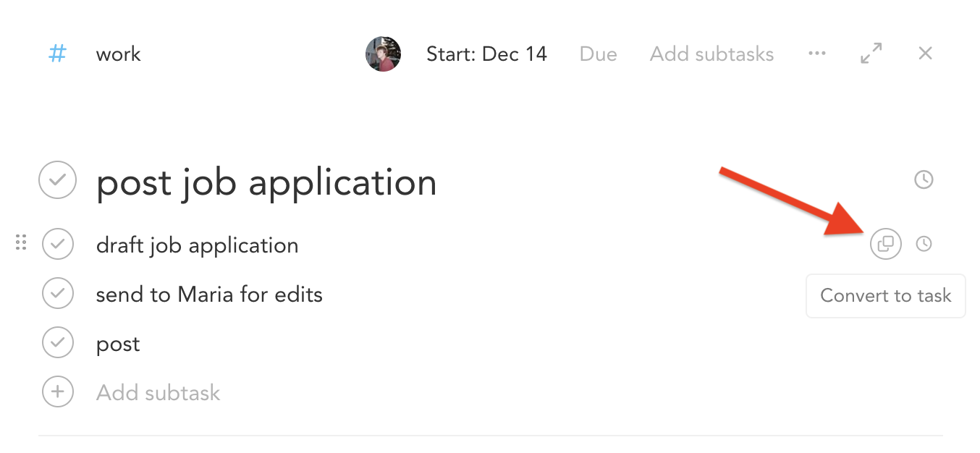
Task: Open the Add subtasks option
Action: (x=711, y=54)
